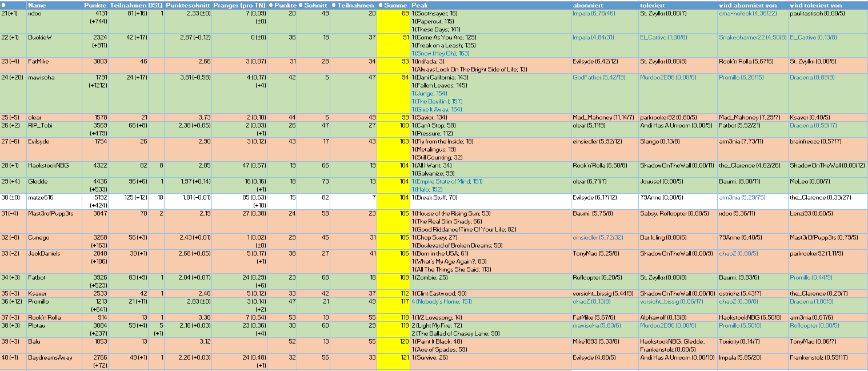This screenshot has width=868, height=371.
Task: Click blue cell 'GodFather (5,42/19)'
Action: tap(599, 77)
